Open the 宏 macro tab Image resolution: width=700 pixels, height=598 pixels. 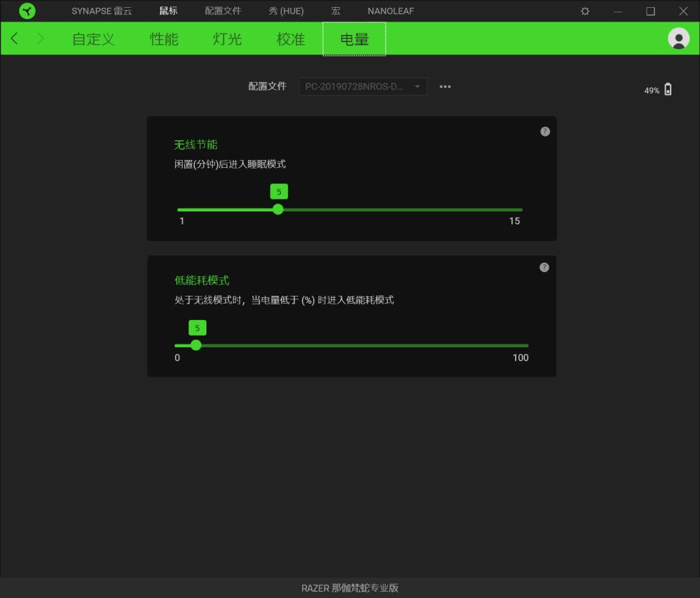tap(336, 11)
